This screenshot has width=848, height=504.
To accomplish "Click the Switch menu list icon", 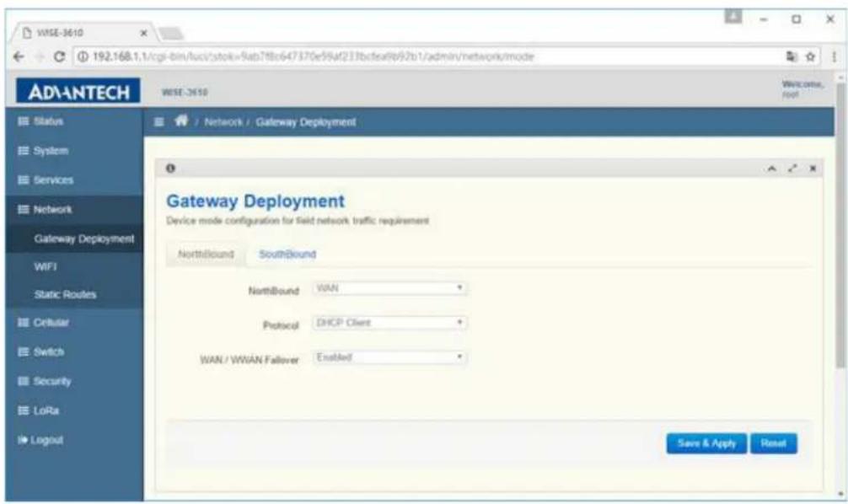I will (x=24, y=352).
